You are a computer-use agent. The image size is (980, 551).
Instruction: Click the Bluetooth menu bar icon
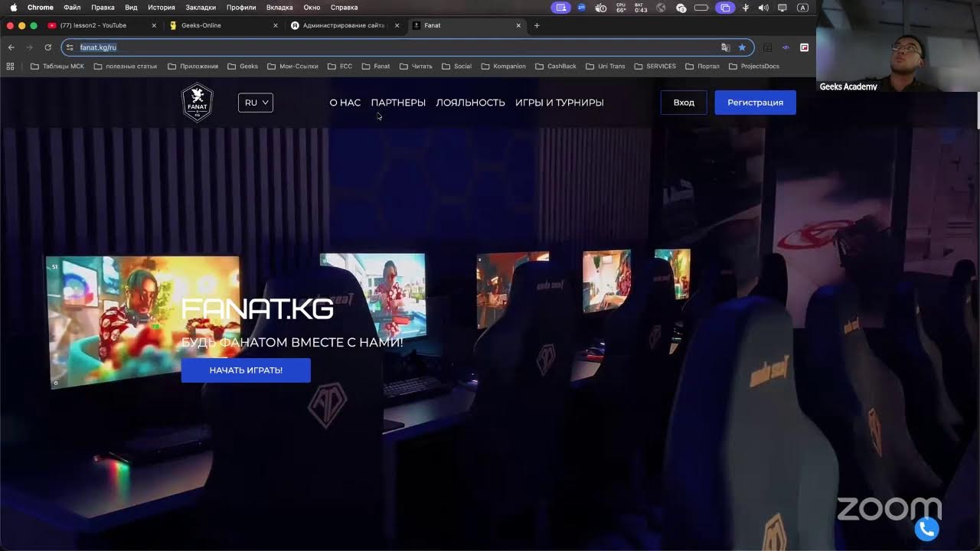click(x=745, y=8)
